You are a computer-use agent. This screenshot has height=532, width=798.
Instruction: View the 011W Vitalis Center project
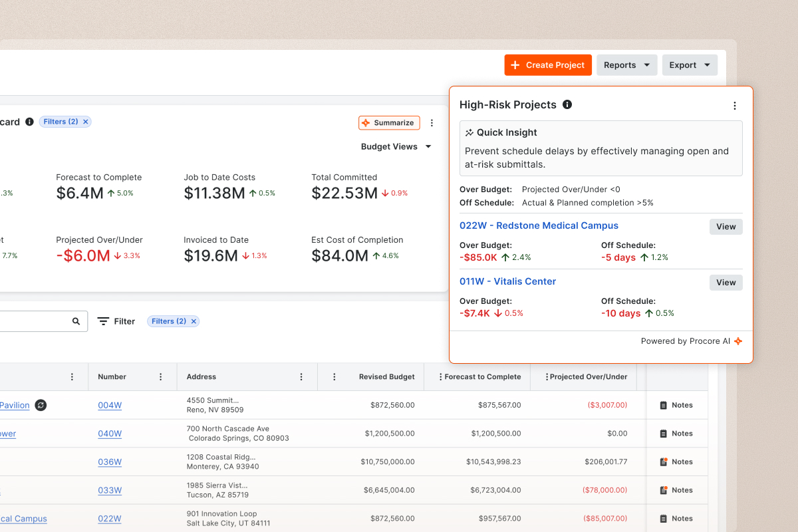(726, 283)
